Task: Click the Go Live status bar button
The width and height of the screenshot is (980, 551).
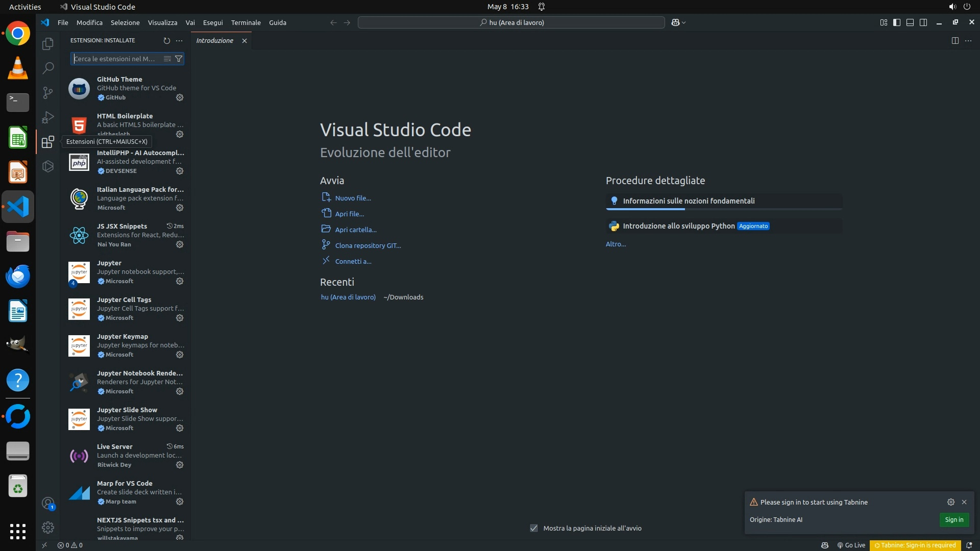Action: (x=851, y=545)
